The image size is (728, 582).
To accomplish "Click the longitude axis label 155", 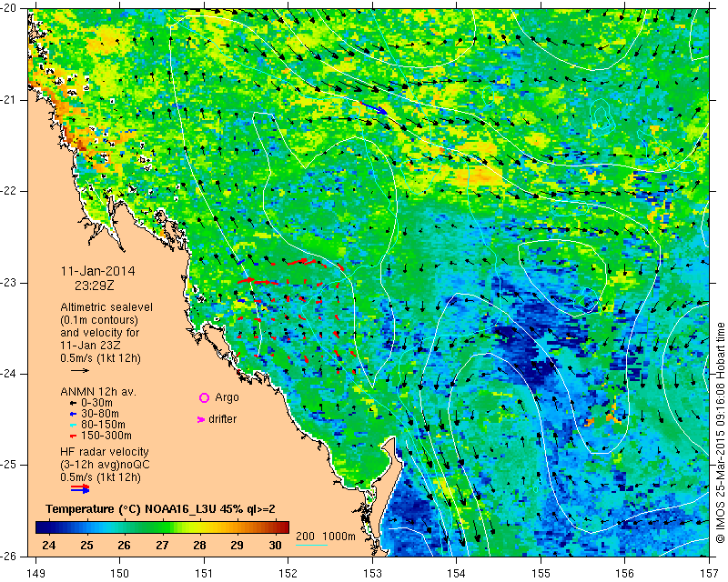I will click(x=541, y=574).
